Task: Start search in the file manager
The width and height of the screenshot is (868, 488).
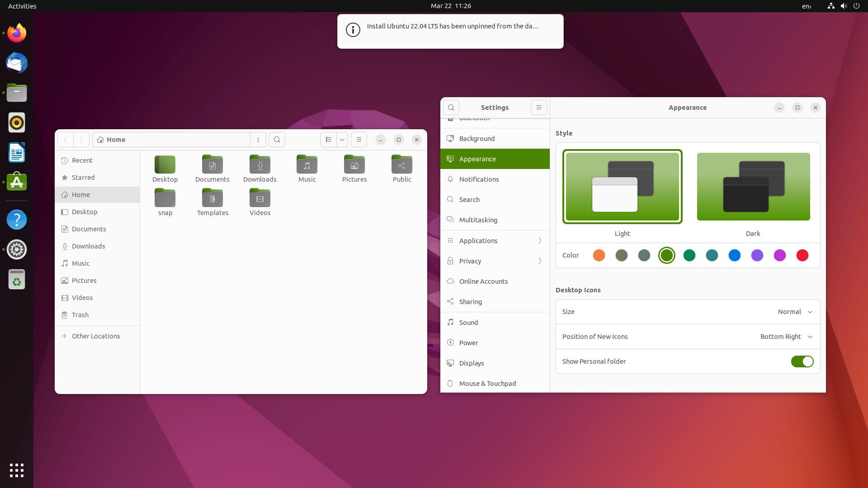Action: (277, 140)
